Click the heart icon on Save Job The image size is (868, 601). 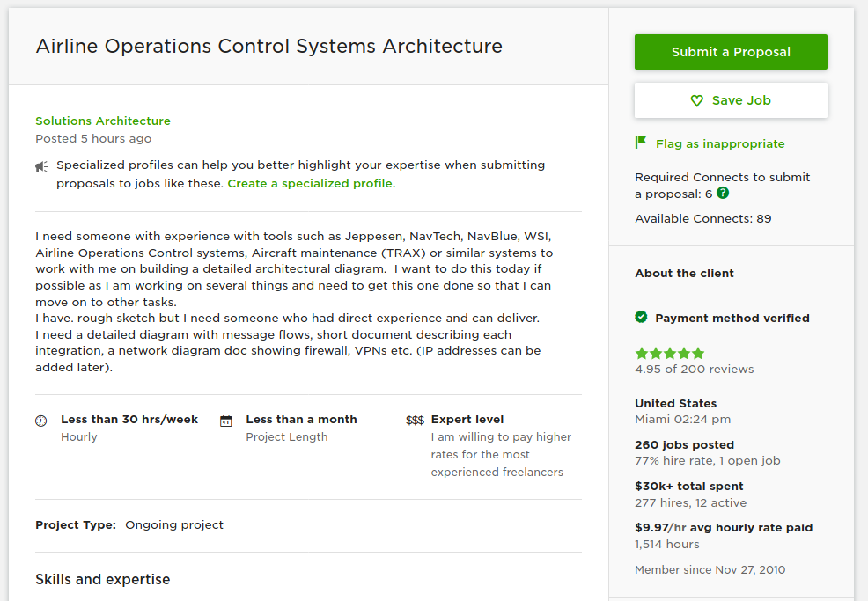pos(697,101)
